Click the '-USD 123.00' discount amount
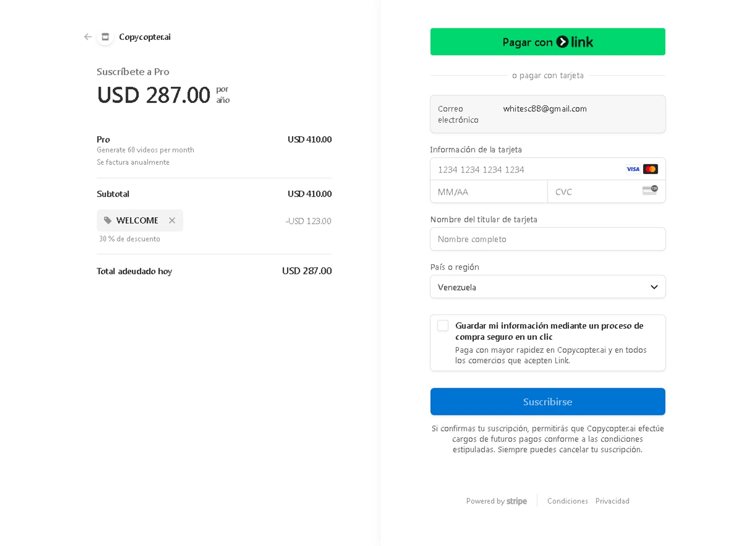The height and width of the screenshot is (546, 756). coord(308,221)
